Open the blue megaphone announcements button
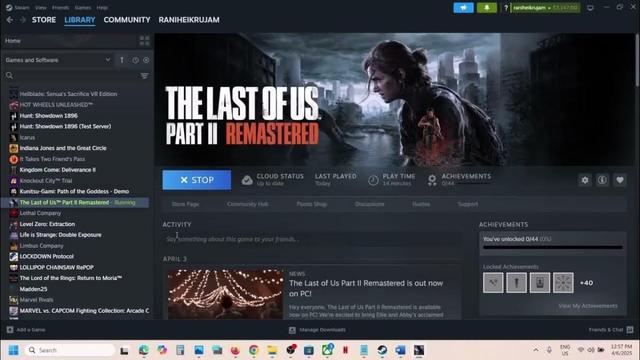This screenshot has width=640, height=360. pos(463,7)
